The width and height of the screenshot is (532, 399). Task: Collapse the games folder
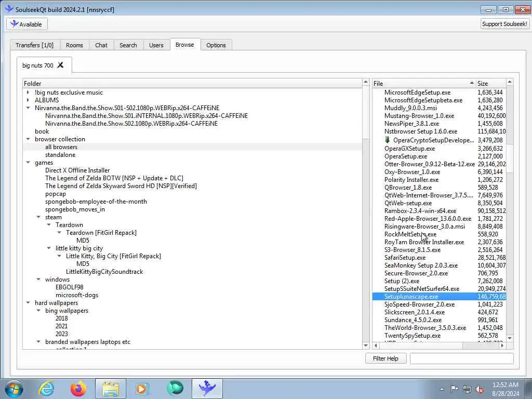coord(28,163)
